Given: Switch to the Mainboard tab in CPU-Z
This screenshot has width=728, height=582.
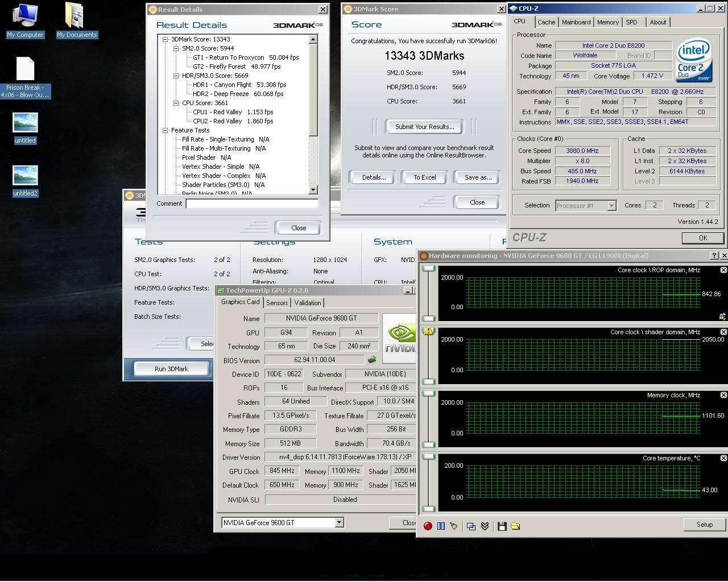Looking at the screenshot, I should click(x=576, y=22).
